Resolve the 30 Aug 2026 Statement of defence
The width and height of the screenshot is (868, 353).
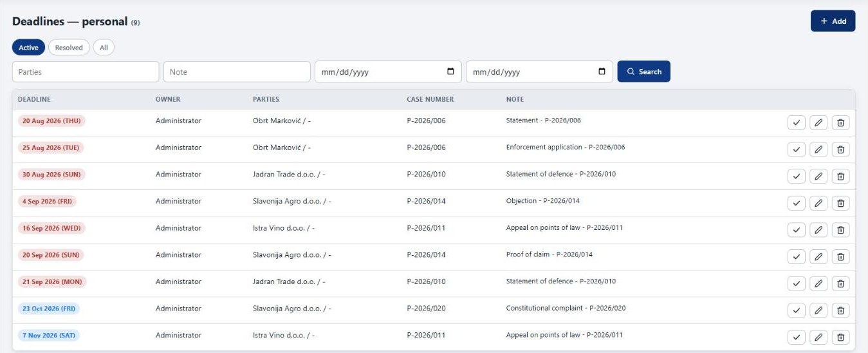coord(797,176)
